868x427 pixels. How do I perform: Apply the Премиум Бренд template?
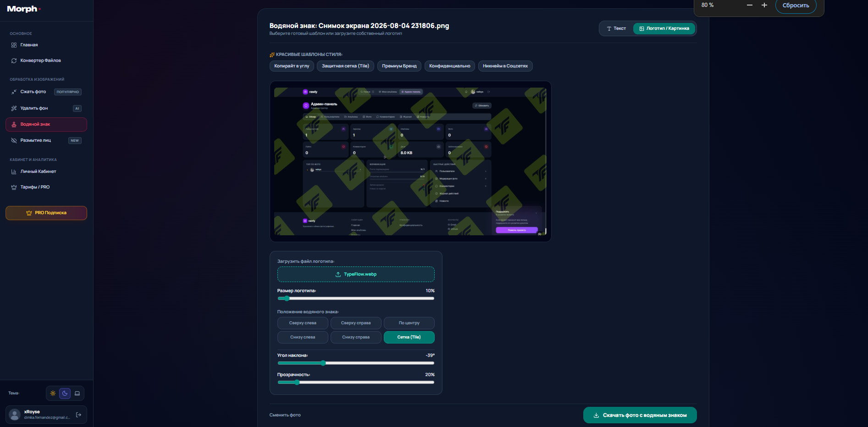[399, 66]
